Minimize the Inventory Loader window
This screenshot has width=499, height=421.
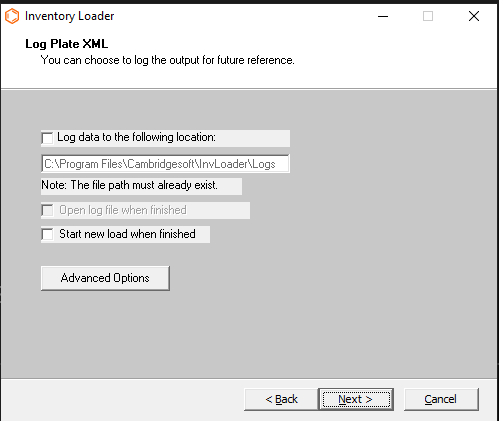tap(383, 16)
